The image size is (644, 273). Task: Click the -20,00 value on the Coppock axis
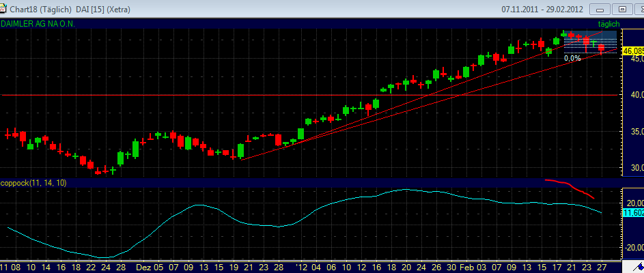pos(633,247)
